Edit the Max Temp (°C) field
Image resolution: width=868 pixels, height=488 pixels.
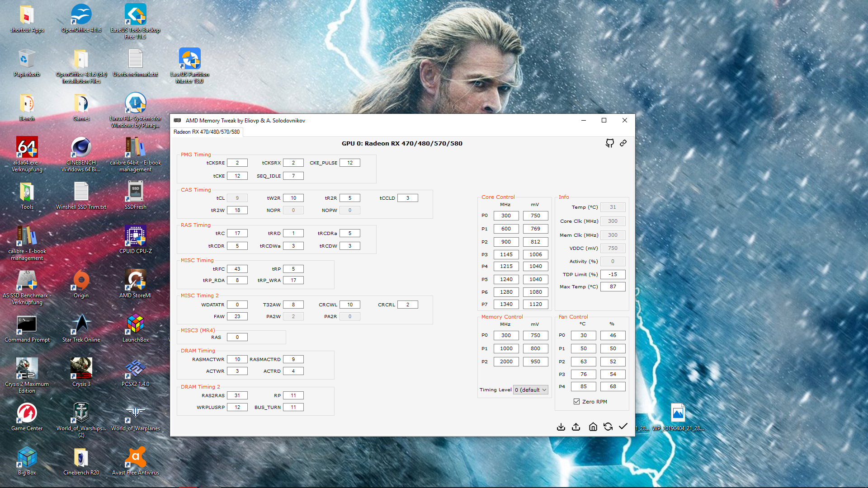[613, 286]
